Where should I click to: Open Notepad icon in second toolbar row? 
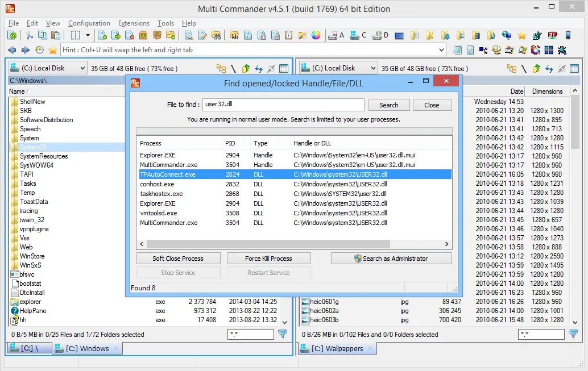tap(457, 50)
